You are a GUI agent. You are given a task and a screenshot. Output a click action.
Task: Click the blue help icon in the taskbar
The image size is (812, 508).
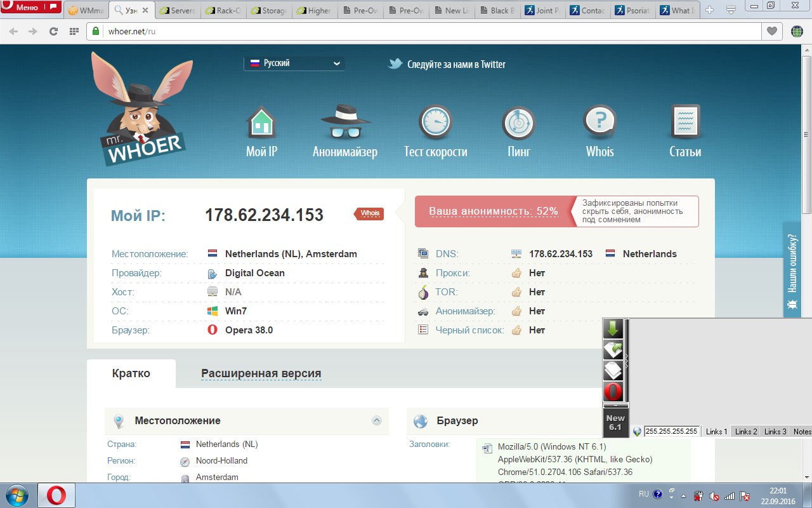pyautogui.click(x=658, y=494)
